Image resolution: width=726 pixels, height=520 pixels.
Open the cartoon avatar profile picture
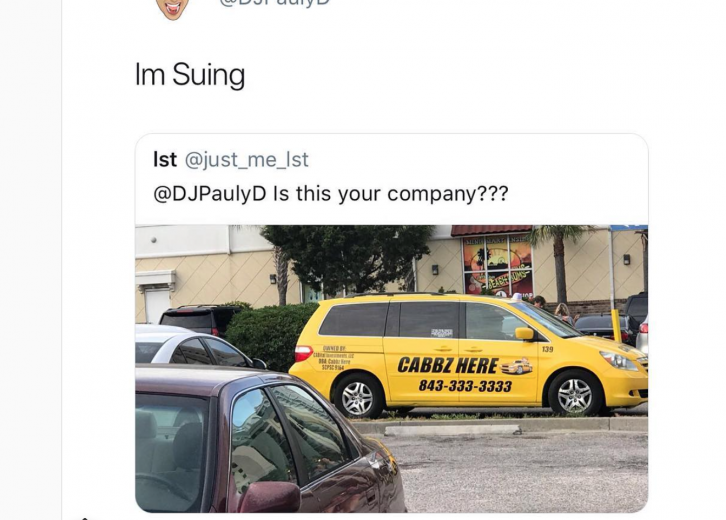pos(172,9)
